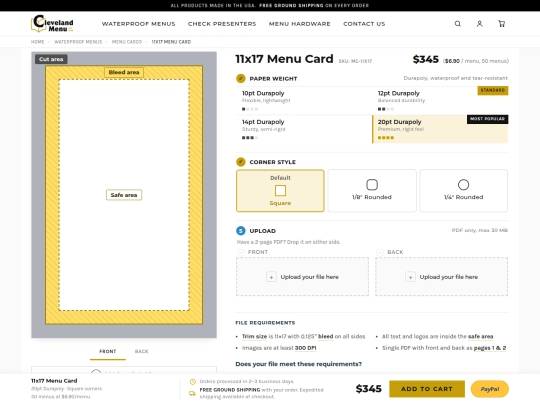Click the SKU text by product title
This screenshot has width=540, height=405.
(x=355, y=61)
